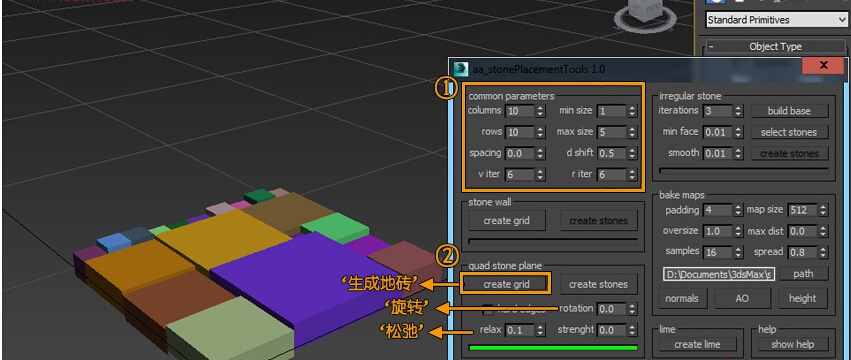851x360 pixels.
Task: Click the AO bake button
Action: pyautogui.click(x=742, y=298)
